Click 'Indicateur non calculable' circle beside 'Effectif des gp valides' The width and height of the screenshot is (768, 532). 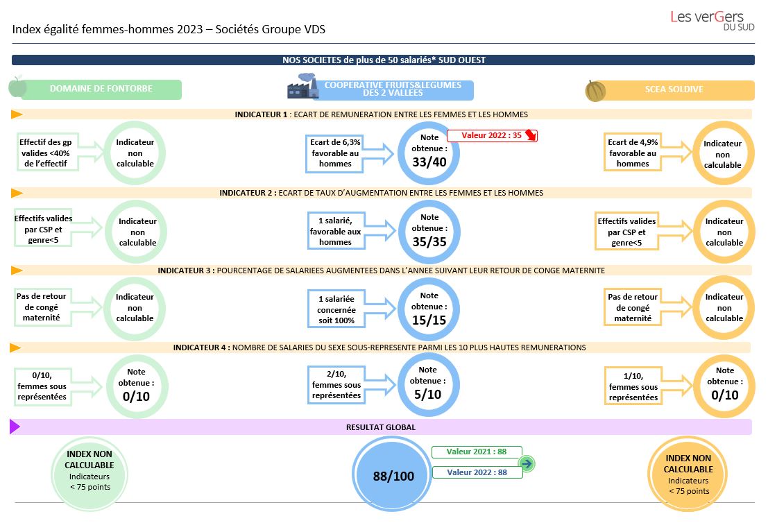coord(135,153)
